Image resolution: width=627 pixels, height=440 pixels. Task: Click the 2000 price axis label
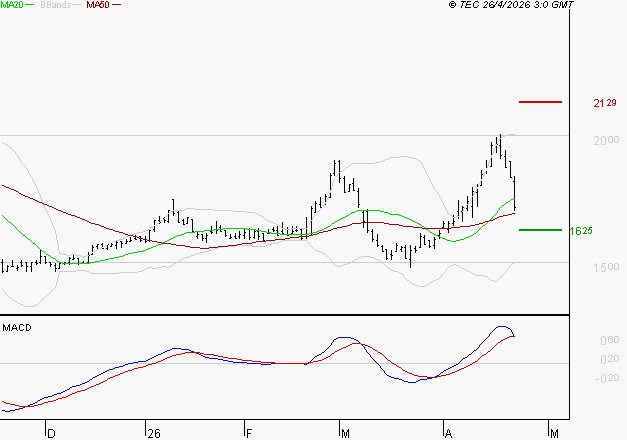[x=606, y=140]
